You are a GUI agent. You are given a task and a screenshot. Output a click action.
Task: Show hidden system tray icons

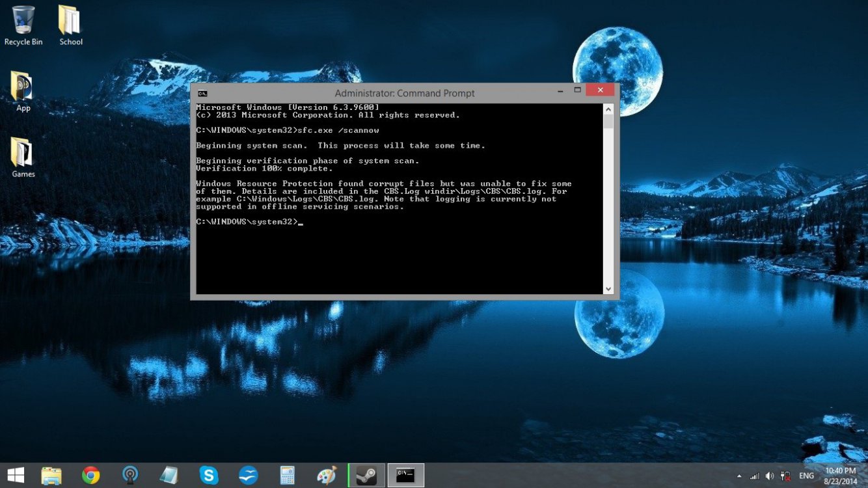(x=739, y=476)
